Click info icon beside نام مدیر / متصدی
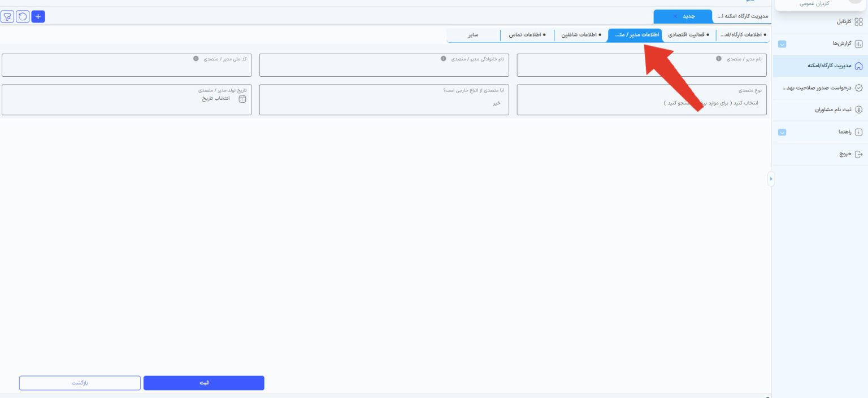This screenshot has height=398, width=868. [x=719, y=58]
